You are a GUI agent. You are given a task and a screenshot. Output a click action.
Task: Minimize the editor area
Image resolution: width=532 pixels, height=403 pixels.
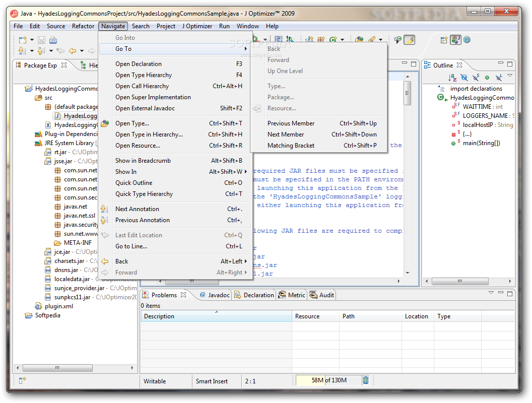(405, 63)
